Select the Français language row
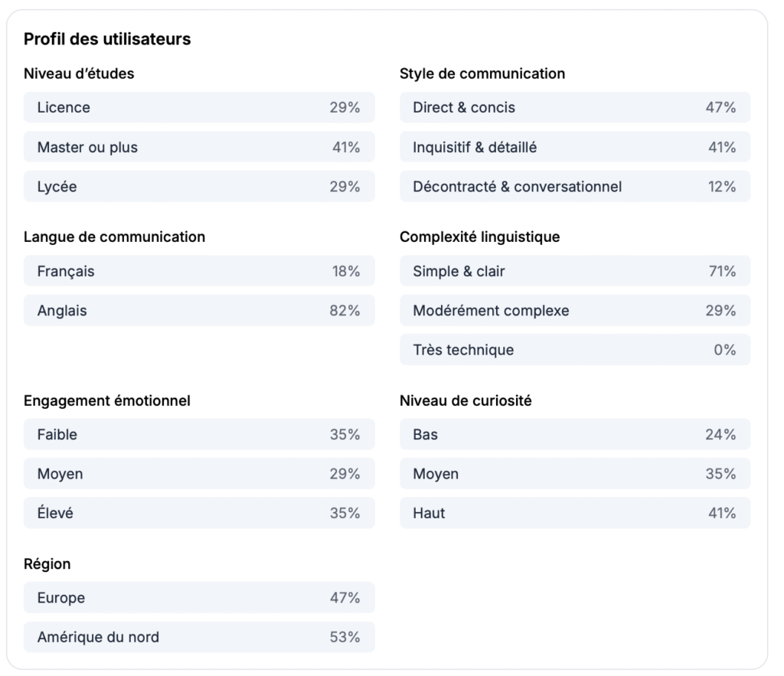This screenshot has width=784, height=676. pos(199,271)
